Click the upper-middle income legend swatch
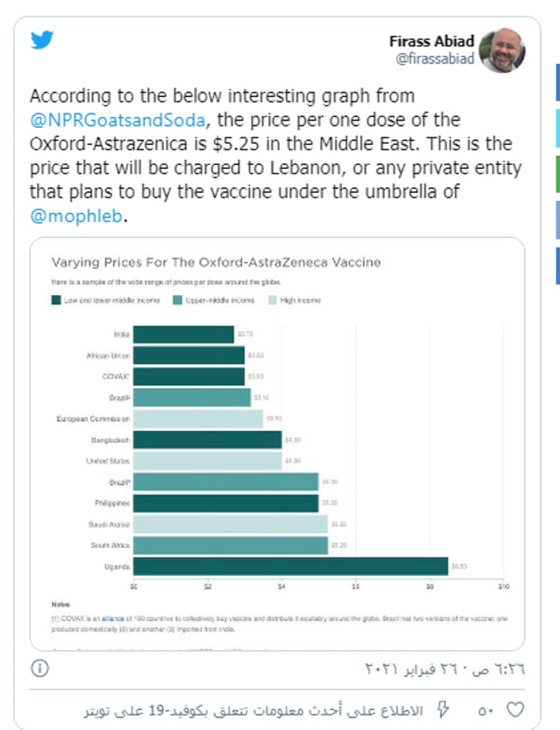The height and width of the screenshot is (730, 560). coord(177,301)
